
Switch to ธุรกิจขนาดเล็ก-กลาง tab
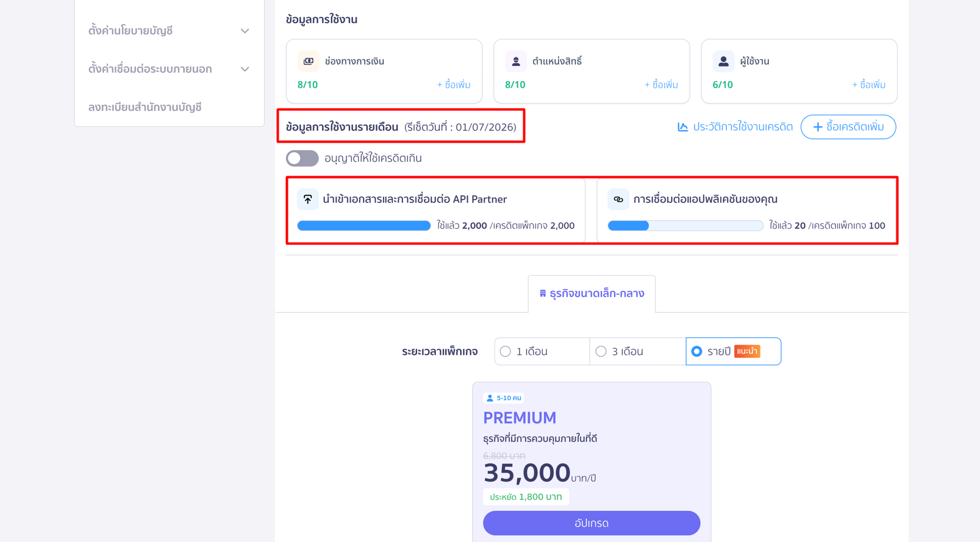[x=592, y=293]
